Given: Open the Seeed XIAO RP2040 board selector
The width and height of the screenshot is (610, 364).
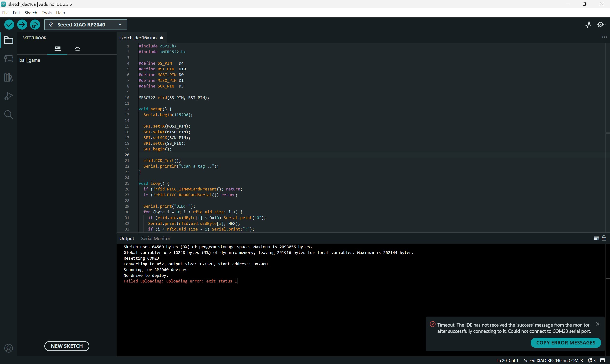Looking at the screenshot, I should [x=85, y=25].
